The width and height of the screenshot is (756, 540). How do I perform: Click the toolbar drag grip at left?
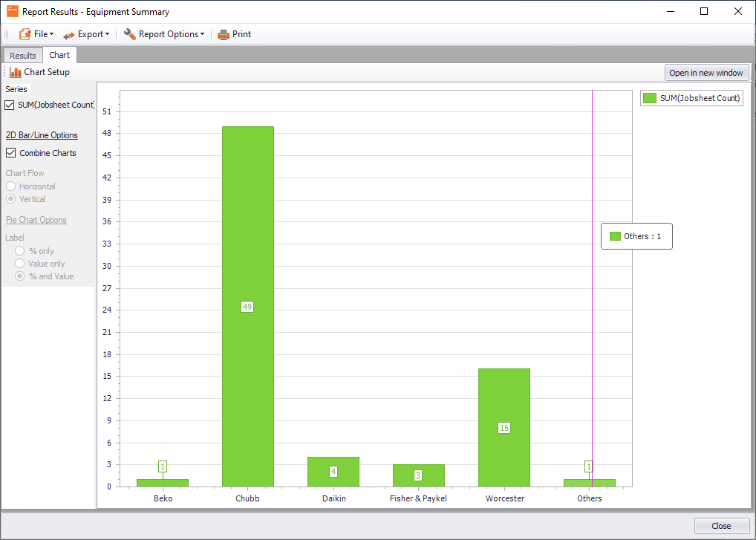(x=7, y=34)
